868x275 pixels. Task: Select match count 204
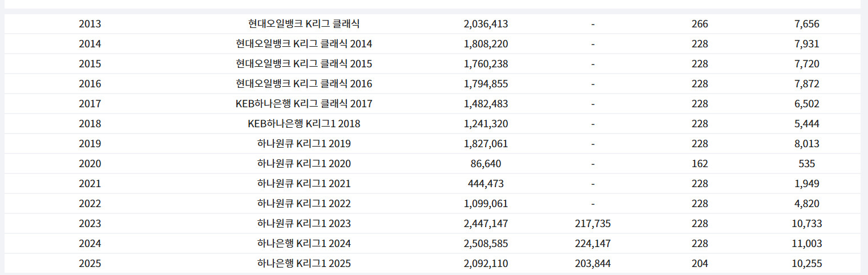699,264
